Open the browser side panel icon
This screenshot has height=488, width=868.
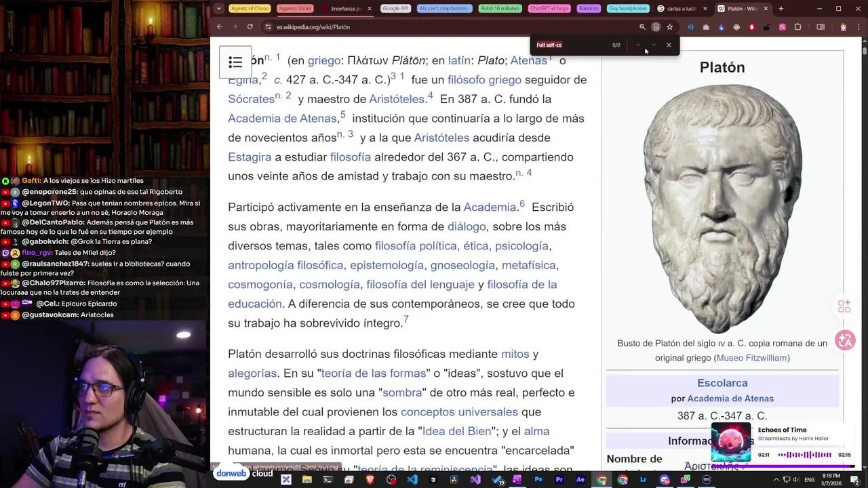(x=821, y=27)
